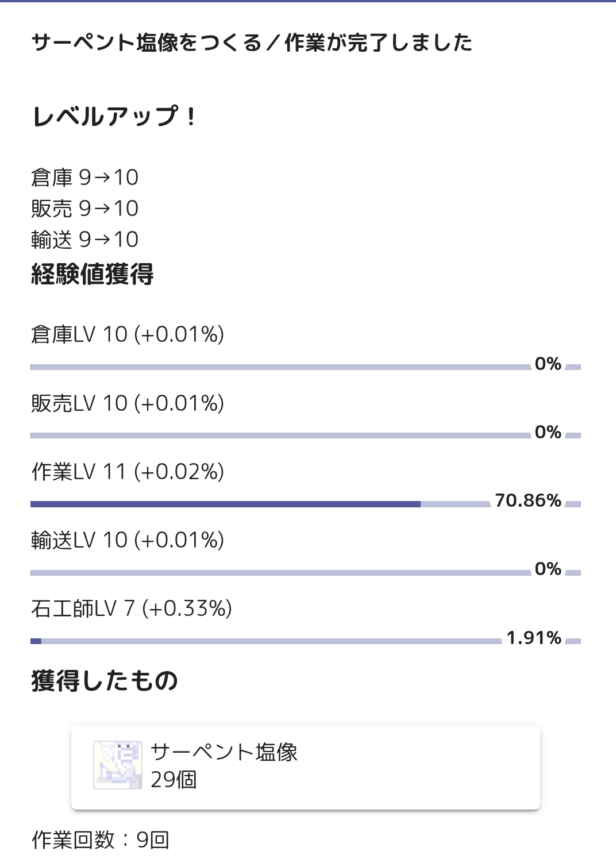The width and height of the screenshot is (616, 863).
Task: Click the 輸送 9→10 level-up line
Action: pyautogui.click(x=85, y=240)
